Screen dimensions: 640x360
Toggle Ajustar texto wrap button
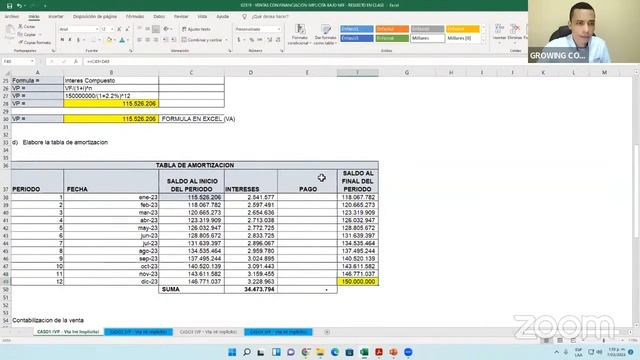click(196, 29)
